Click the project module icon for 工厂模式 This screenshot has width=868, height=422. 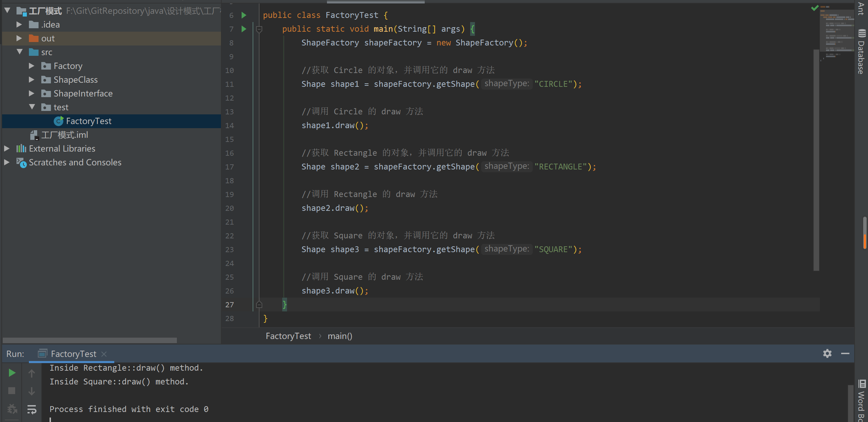pos(21,11)
